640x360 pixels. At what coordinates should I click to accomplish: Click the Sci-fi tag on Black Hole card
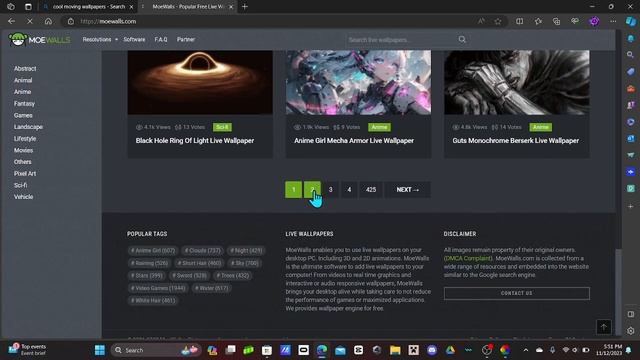pyautogui.click(x=222, y=127)
